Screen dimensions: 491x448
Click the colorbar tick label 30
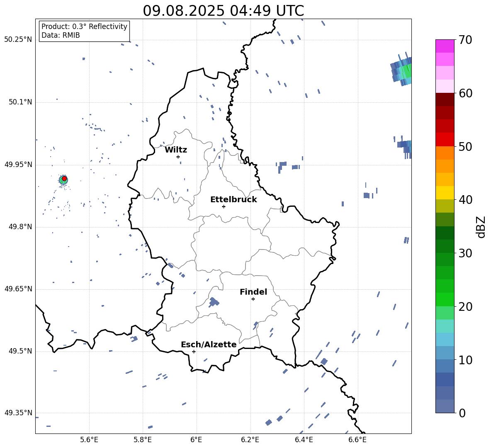click(465, 253)
